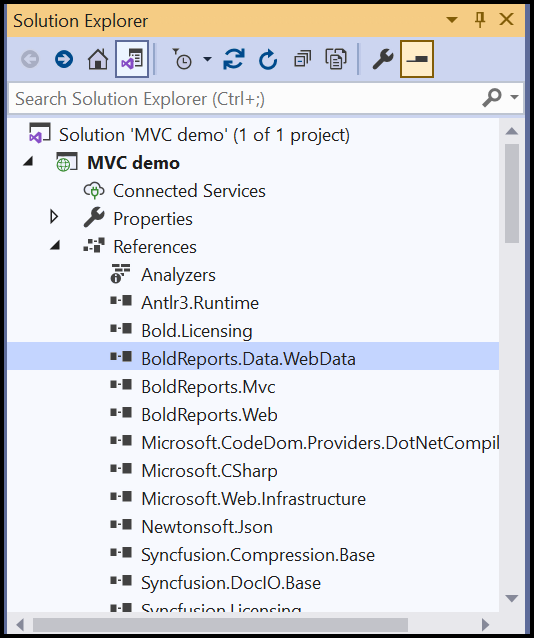
Task: Select Newtonsoft.Json reference
Action: (207, 527)
